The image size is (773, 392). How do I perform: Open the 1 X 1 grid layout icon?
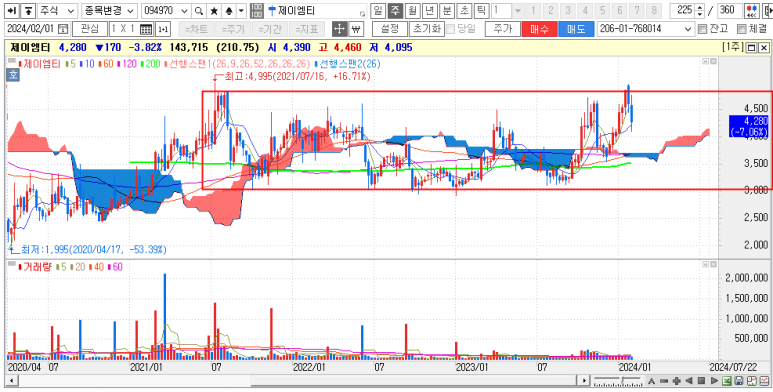pos(146,29)
